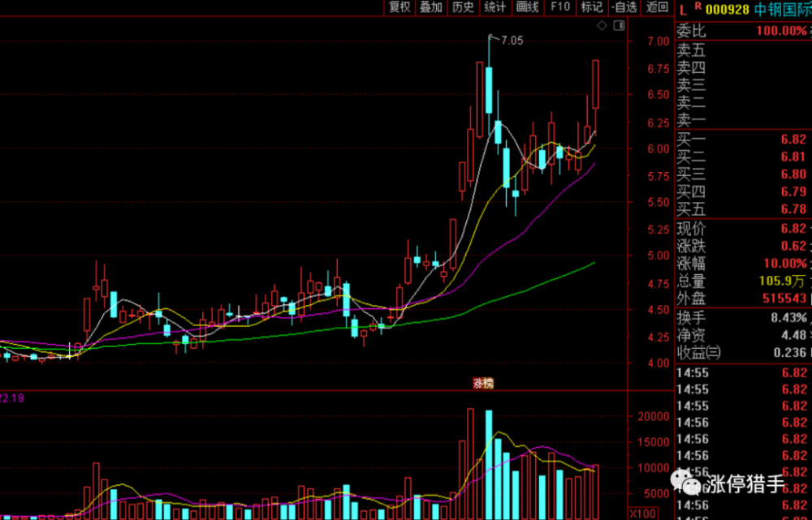Click the 现价 label

click(691, 229)
